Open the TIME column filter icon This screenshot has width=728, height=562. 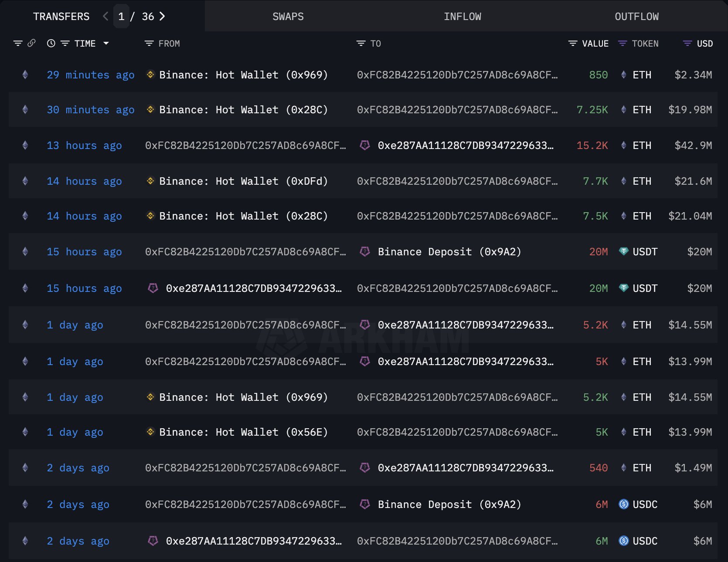65,43
